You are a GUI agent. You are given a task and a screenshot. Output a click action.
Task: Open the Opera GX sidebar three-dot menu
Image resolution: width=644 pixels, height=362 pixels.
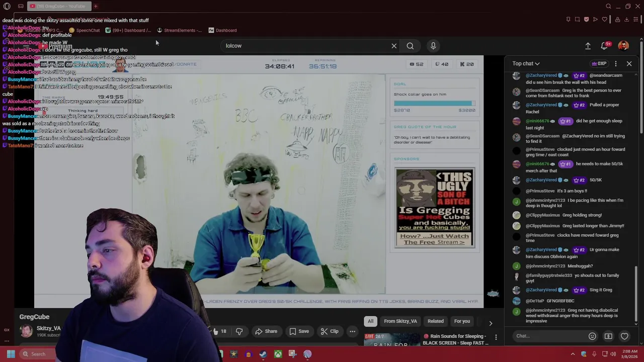point(7,341)
